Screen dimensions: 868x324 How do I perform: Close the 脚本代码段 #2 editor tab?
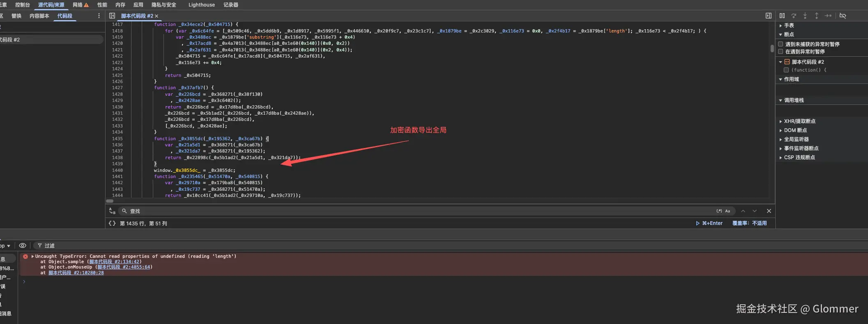pyautogui.click(x=157, y=16)
